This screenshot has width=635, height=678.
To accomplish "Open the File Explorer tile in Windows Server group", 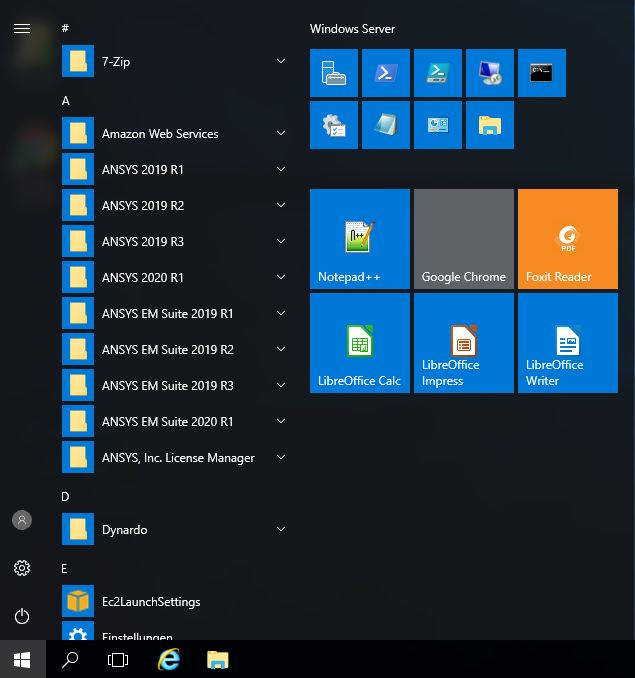I will pos(490,125).
